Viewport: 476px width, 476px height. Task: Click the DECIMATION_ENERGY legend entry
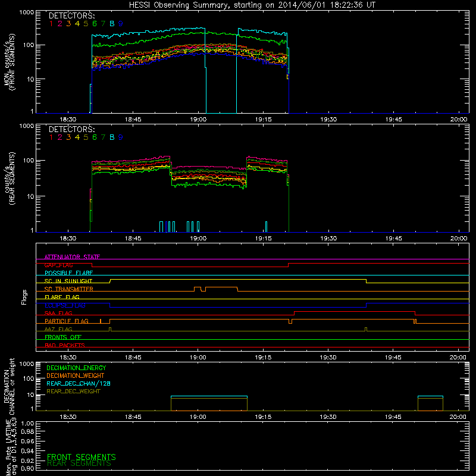point(76,368)
